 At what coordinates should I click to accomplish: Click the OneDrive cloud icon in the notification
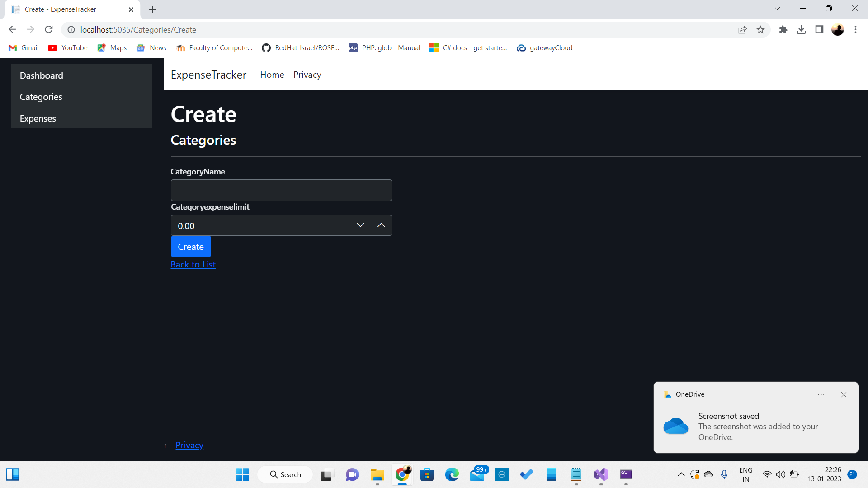click(x=675, y=426)
